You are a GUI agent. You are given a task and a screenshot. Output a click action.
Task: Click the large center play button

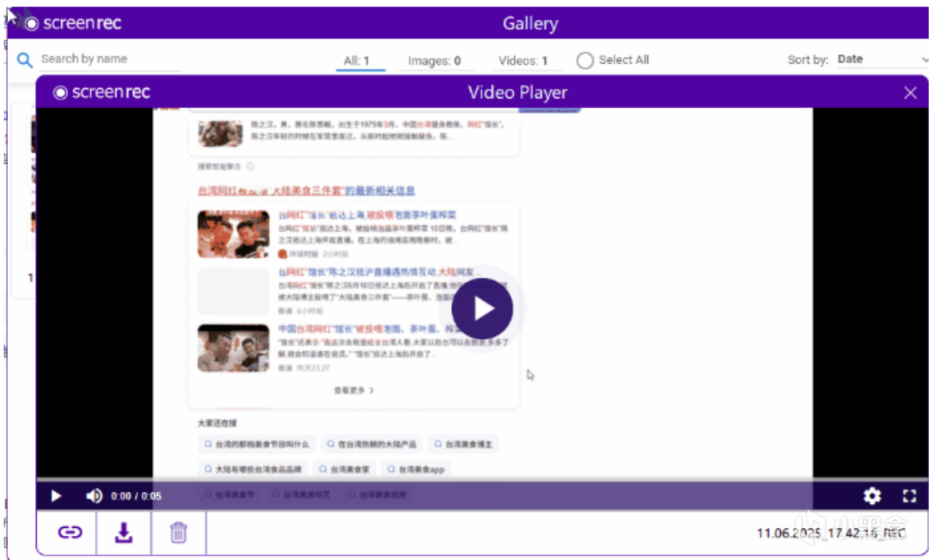click(482, 309)
